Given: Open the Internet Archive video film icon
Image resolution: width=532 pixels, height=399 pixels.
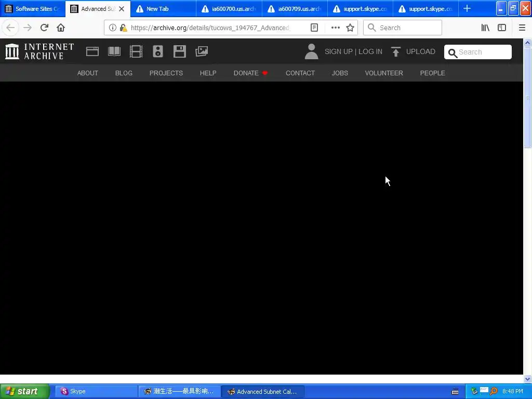Looking at the screenshot, I should (x=136, y=51).
